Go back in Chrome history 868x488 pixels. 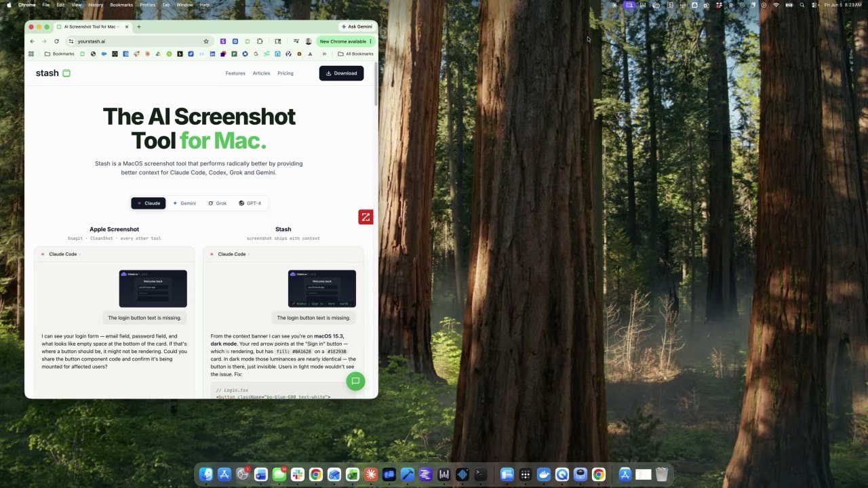[x=32, y=41]
